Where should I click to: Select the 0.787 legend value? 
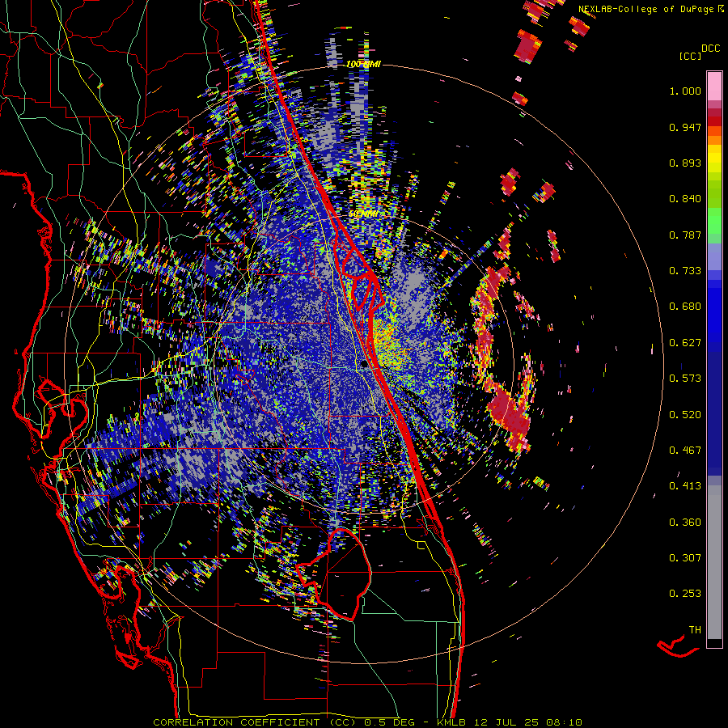(x=685, y=235)
